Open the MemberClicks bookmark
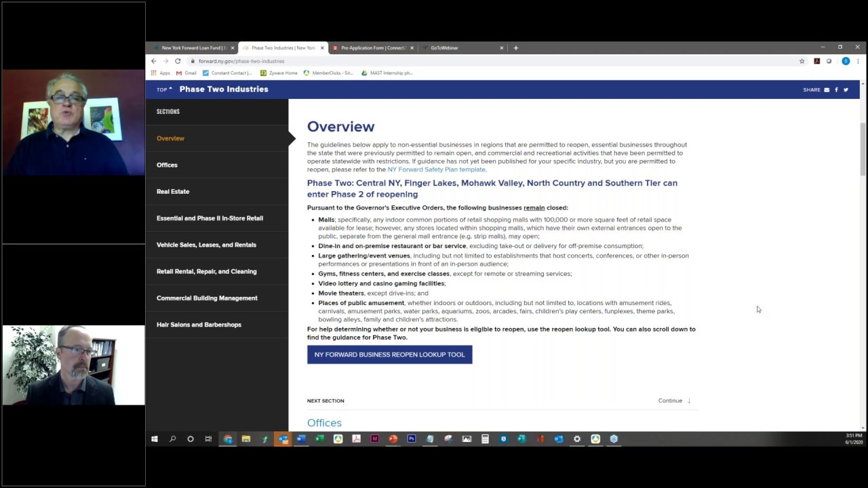Viewport: 868px width, 488px height. (328, 73)
